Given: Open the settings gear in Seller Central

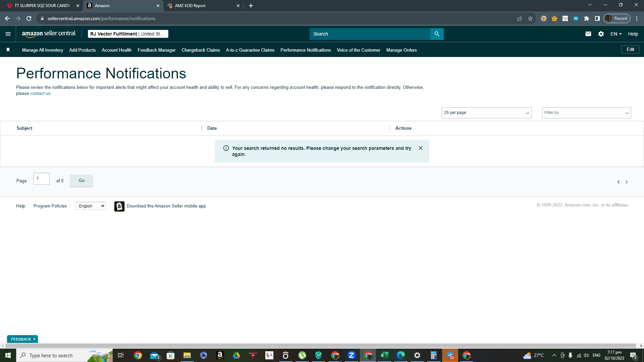Looking at the screenshot, I should click(x=601, y=34).
